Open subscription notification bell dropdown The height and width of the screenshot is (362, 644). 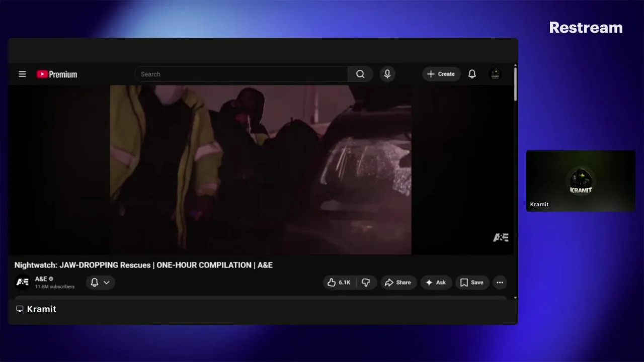click(x=100, y=283)
